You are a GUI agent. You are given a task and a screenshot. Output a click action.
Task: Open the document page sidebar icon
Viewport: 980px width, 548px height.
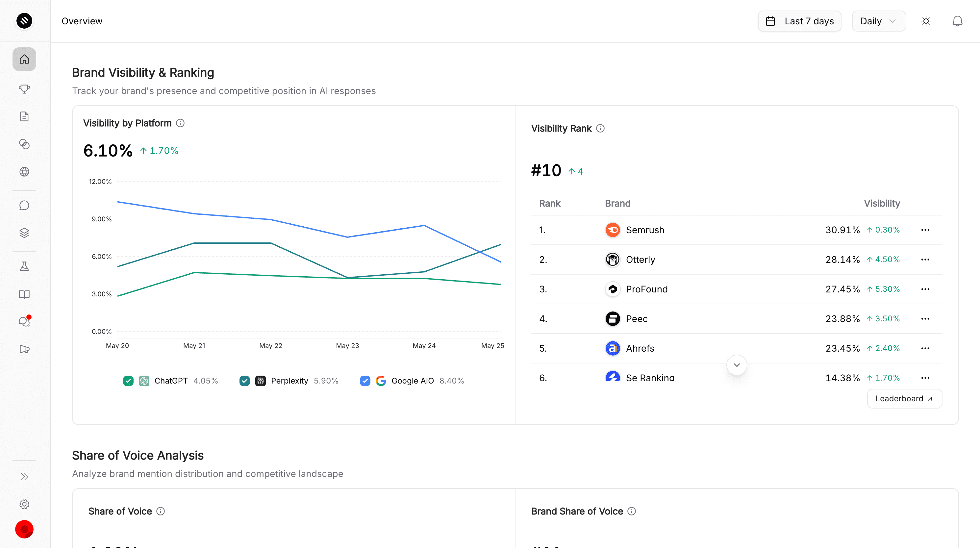(24, 116)
